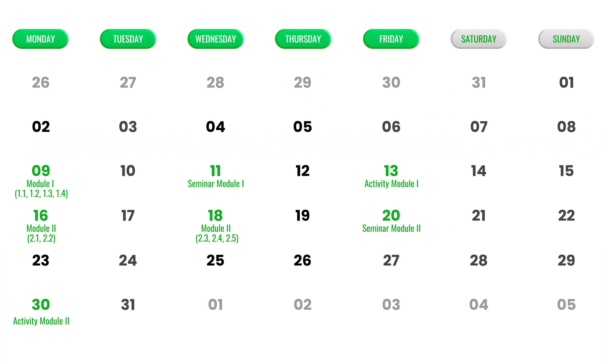Viewport: 608px width, 364px height.
Task: Select Sunday date 01 in first row
Action: pyautogui.click(x=566, y=82)
